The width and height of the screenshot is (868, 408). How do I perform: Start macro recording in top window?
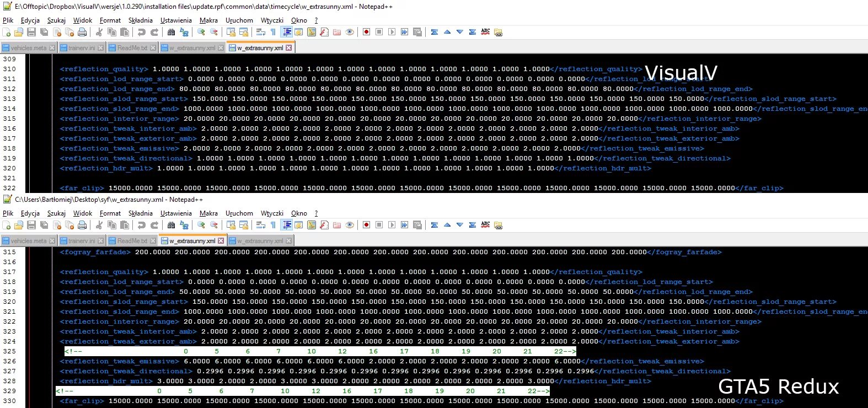click(x=366, y=32)
